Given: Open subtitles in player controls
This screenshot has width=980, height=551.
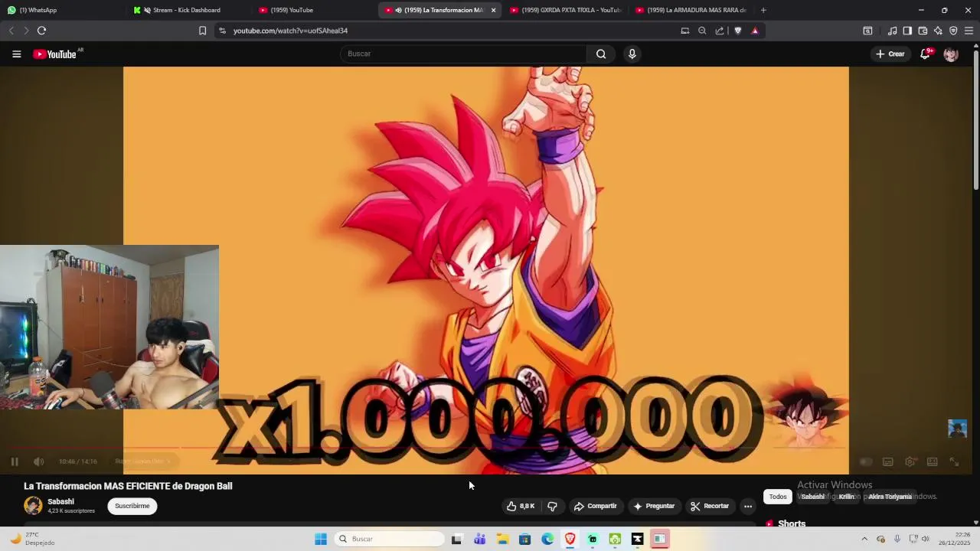Looking at the screenshot, I should pos(888,461).
